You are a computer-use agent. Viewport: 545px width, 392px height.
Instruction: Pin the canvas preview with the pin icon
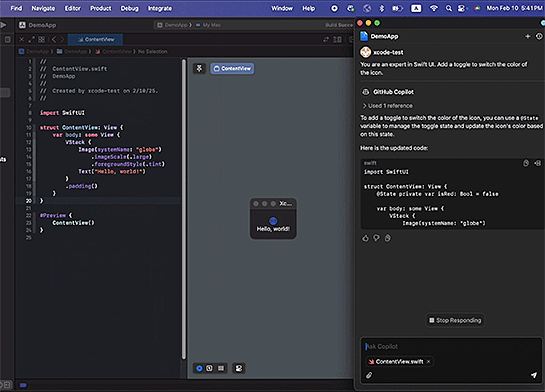(199, 68)
